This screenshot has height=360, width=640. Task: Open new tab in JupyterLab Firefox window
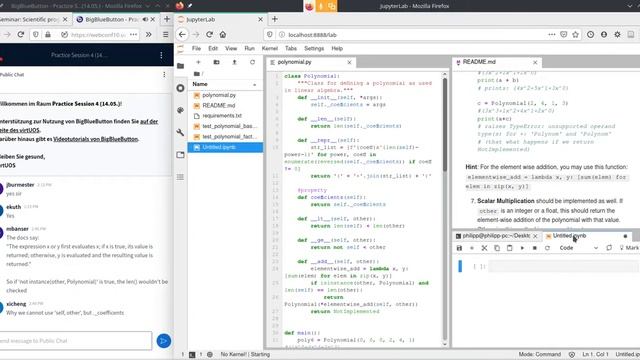click(275, 19)
